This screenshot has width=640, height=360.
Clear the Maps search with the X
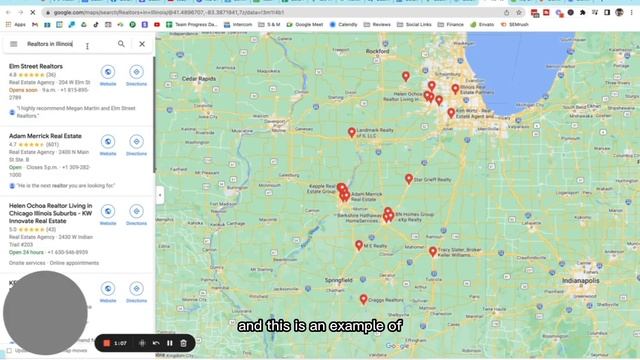pos(142,44)
